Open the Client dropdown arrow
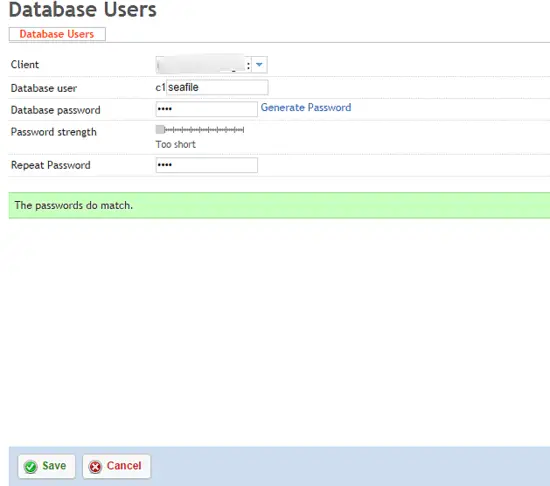 coord(259,65)
